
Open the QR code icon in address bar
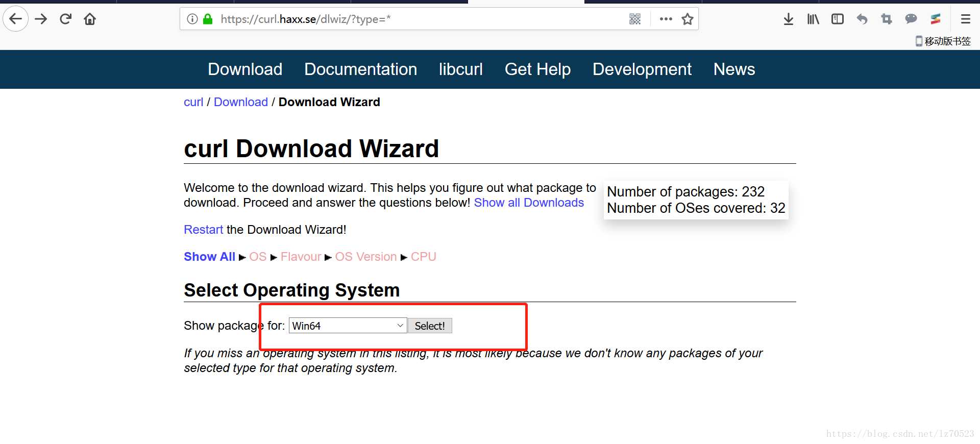(635, 19)
